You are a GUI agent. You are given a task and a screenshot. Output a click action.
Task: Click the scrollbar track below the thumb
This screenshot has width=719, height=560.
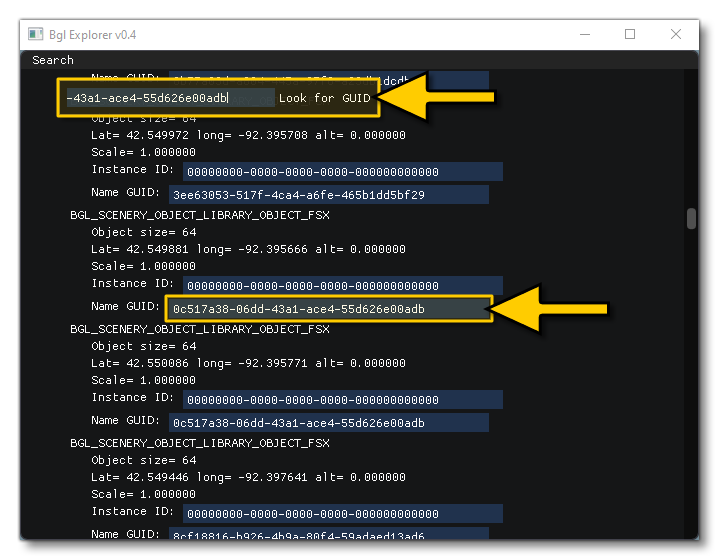tap(691, 400)
